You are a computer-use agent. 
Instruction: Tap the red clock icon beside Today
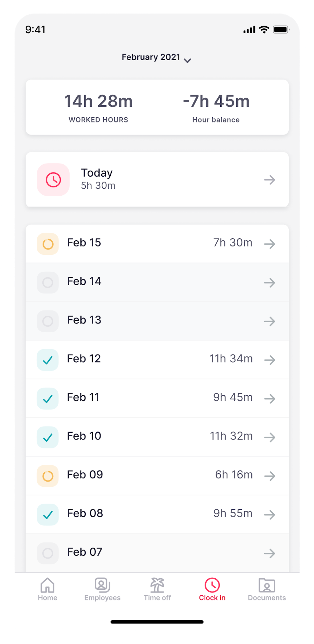click(53, 180)
